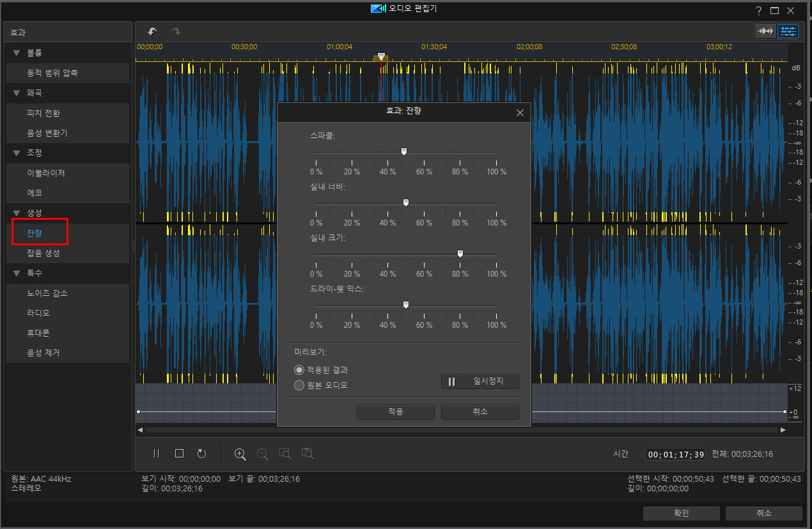Click the horizontal scrollbar left arrow
This screenshot has height=529, width=812.
140,430
